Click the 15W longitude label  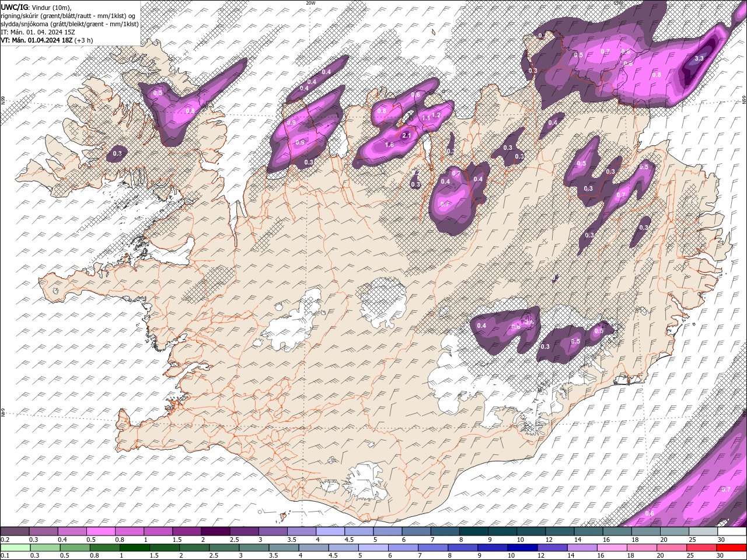click(x=619, y=3)
